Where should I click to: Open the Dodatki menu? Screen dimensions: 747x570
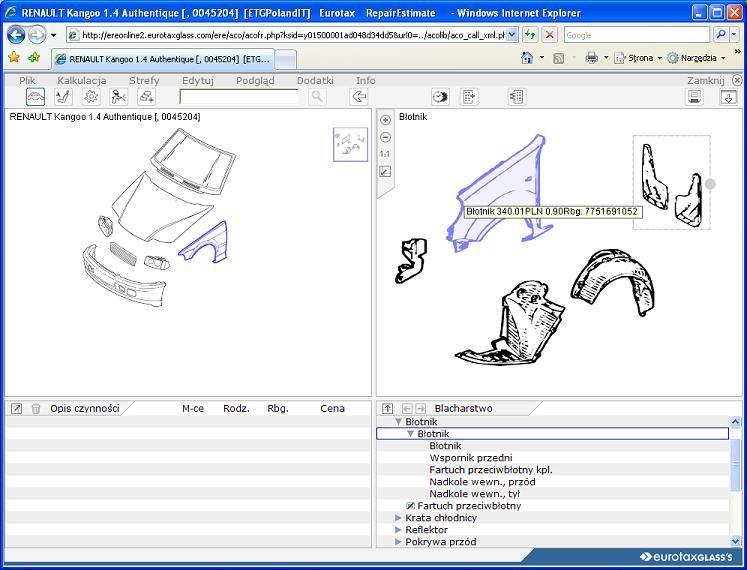(315, 80)
